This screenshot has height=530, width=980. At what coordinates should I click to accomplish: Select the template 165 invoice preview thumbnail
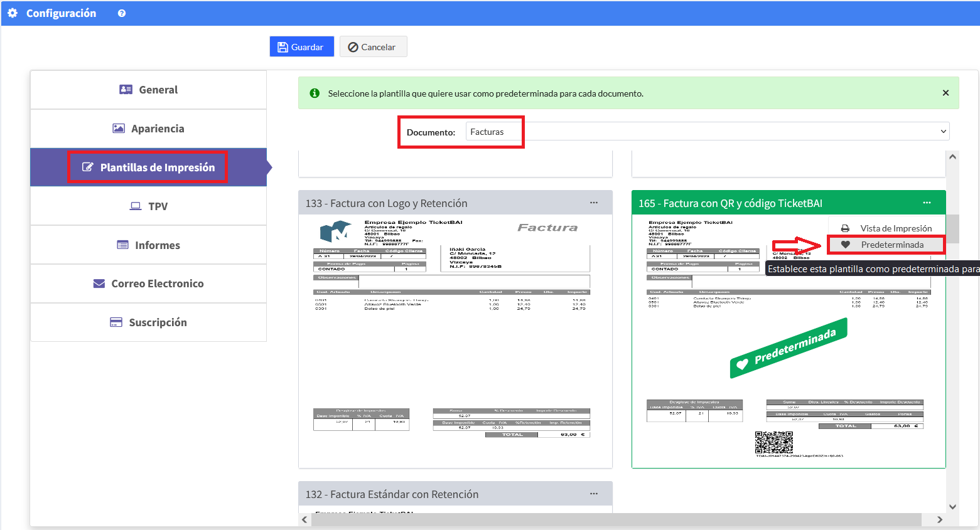pyautogui.click(x=789, y=341)
